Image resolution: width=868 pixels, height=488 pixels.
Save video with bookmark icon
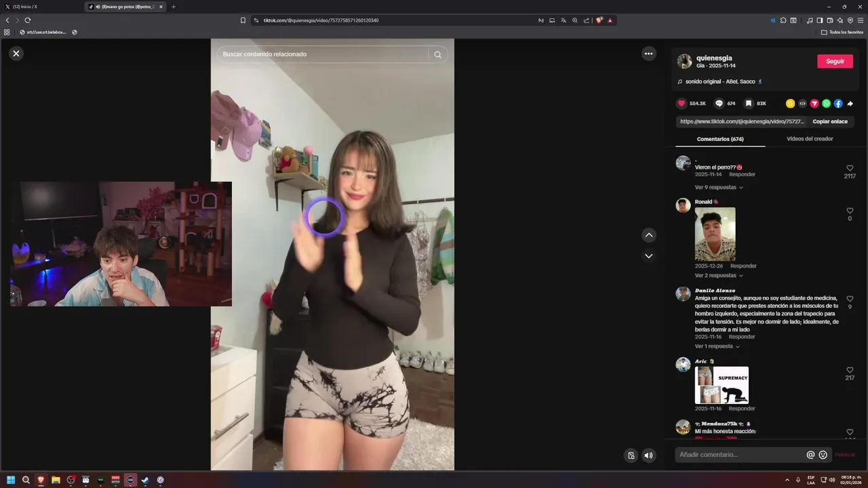click(x=749, y=104)
